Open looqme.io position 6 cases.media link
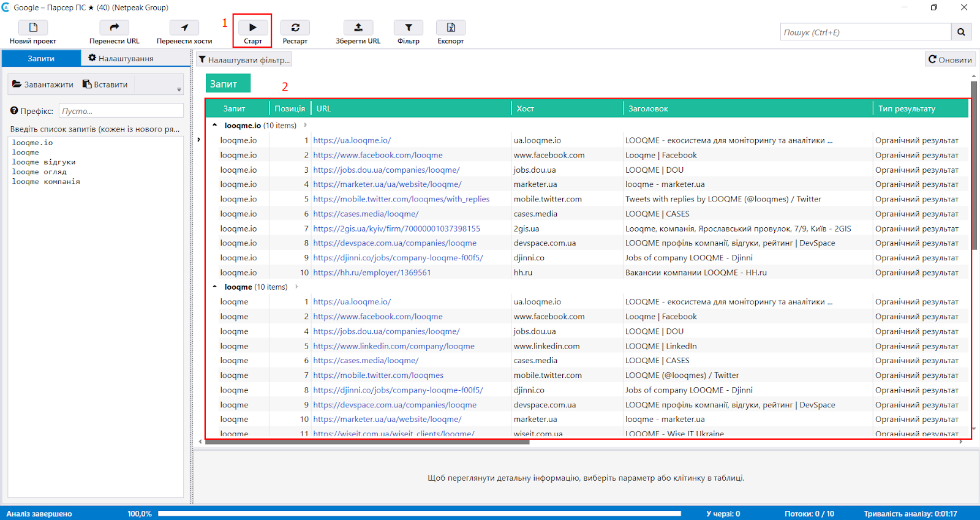The height and width of the screenshot is (520, 980). [366, 214]
